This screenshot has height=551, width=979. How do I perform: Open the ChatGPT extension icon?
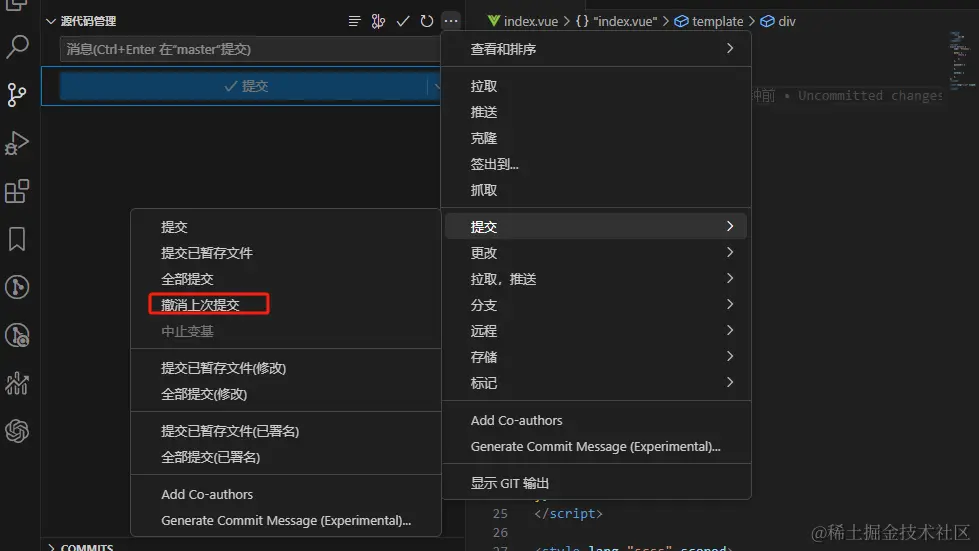17,431
